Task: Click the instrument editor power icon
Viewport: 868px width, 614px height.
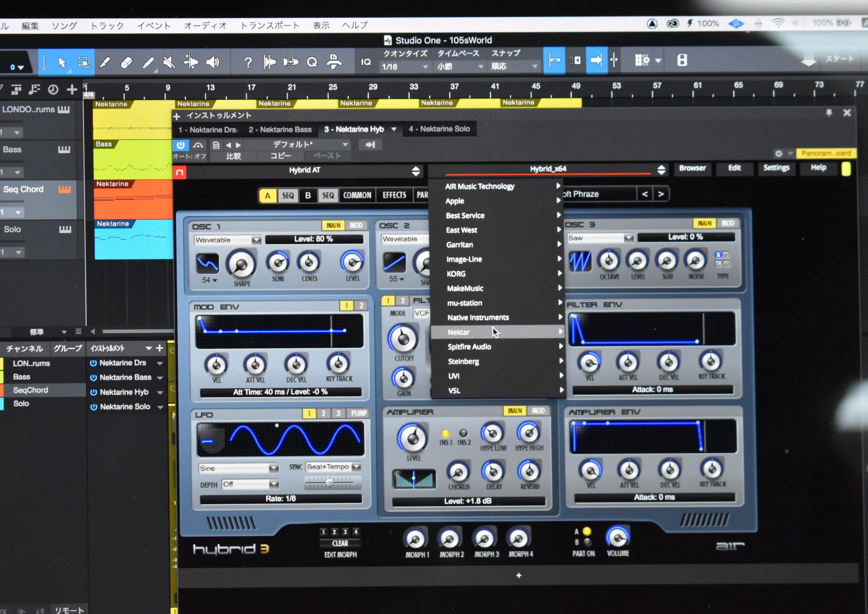Action: (180, 145)
